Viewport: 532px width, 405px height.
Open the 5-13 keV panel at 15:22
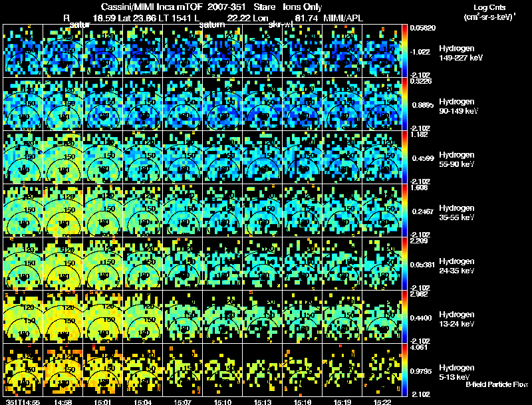click(x=382, y=370)
